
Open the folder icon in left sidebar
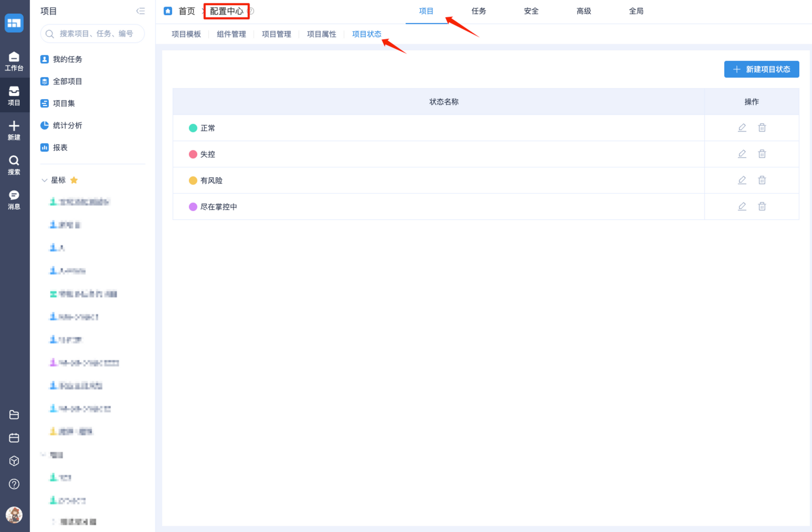(14, 415)
